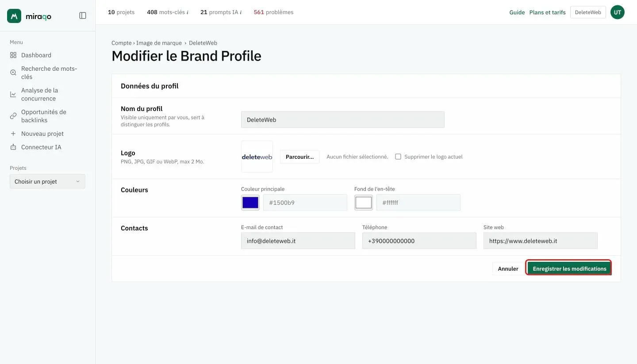Open Dashboard from the side menu

36,55
